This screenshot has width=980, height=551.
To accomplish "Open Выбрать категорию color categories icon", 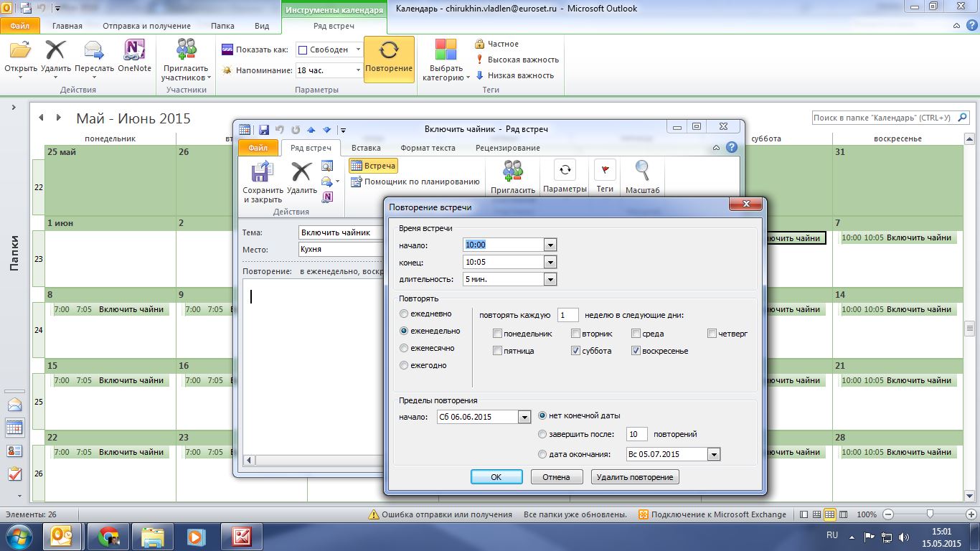I will click(446, 51).
